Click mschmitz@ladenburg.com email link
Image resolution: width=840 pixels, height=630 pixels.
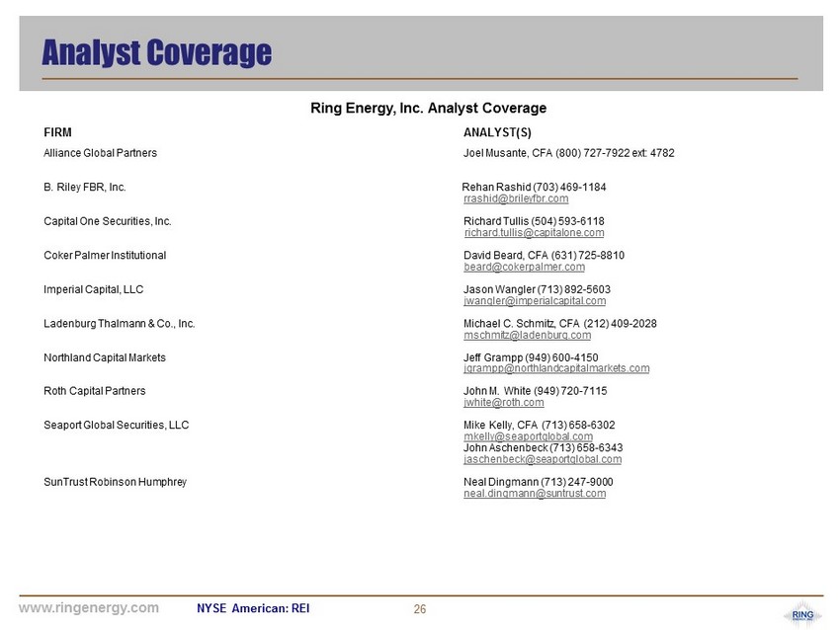(x=527, y=335)
